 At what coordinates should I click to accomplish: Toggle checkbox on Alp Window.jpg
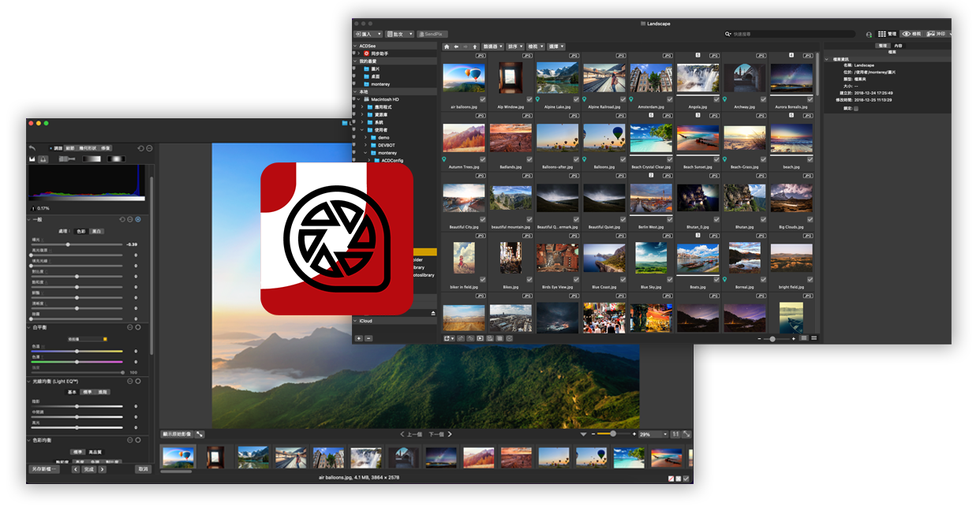(529, 99)
